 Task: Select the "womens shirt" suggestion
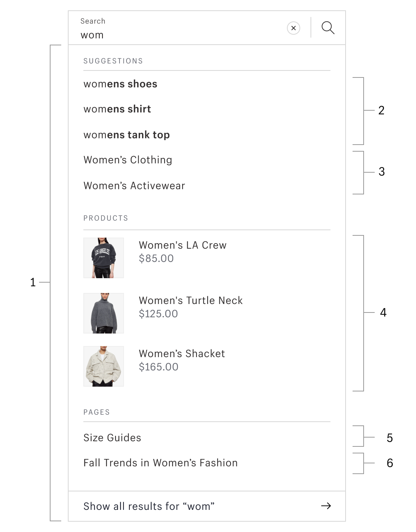click(x=117, y=109)
